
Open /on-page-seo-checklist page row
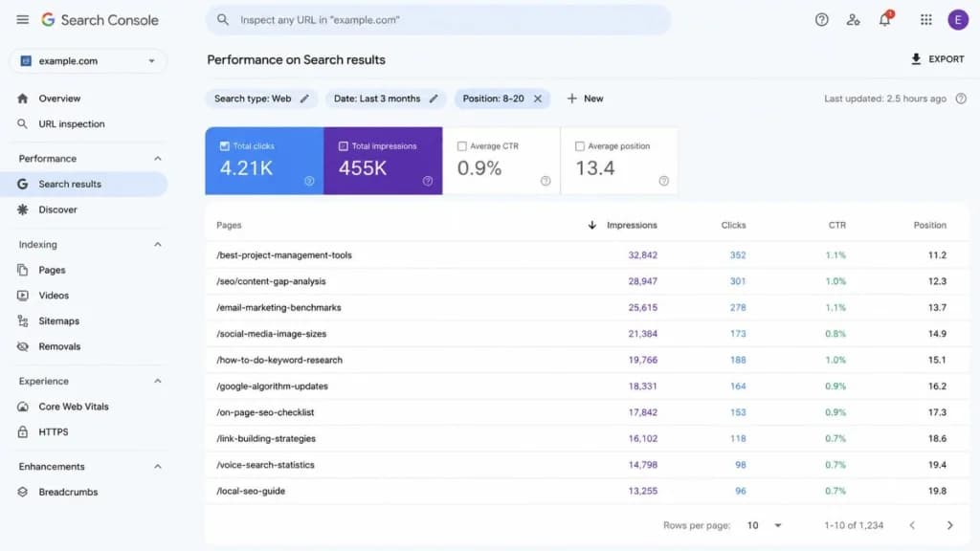click(x=587, y=412)
